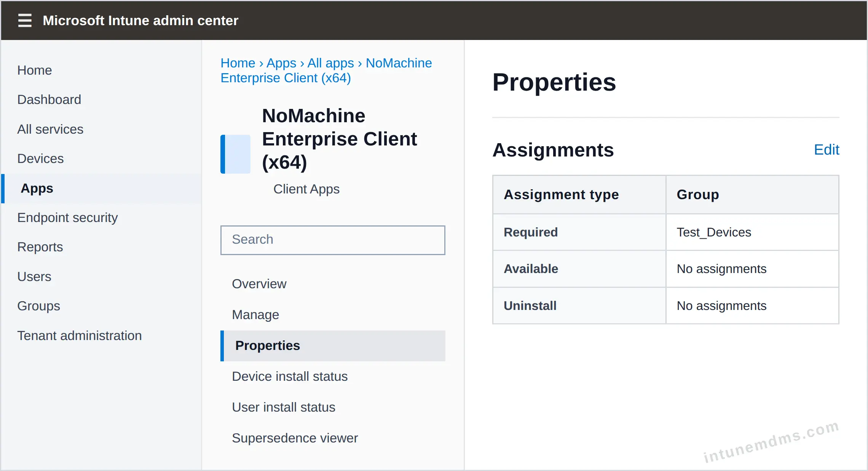The width and height of the screenshot is (868, 471).
Task: Open the Overview menu item
Action: 259,284
